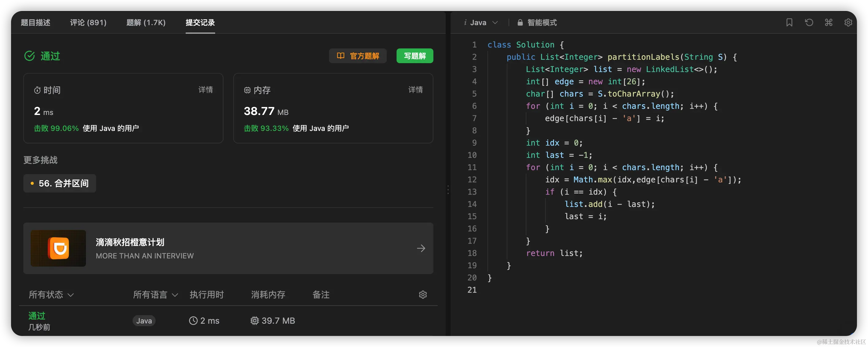
Task: Click the chip icon beside 内存
Action: (x=247, y=90)
